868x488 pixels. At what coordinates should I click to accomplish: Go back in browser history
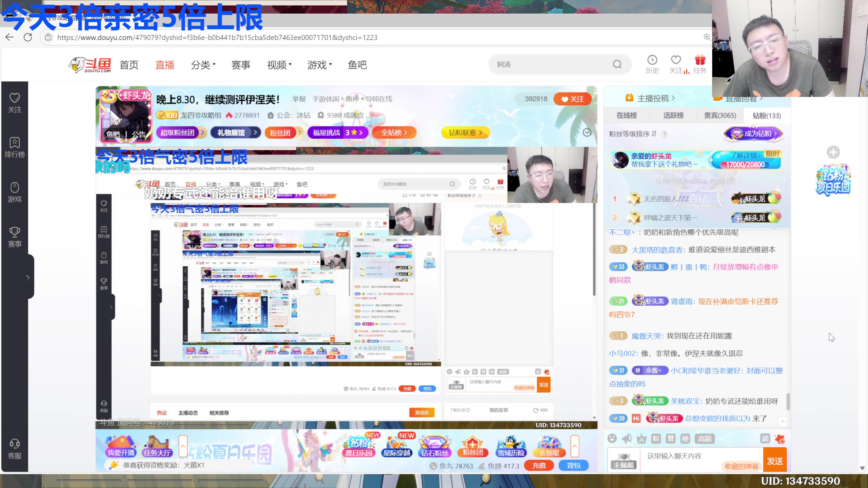[x=9, y=37]
